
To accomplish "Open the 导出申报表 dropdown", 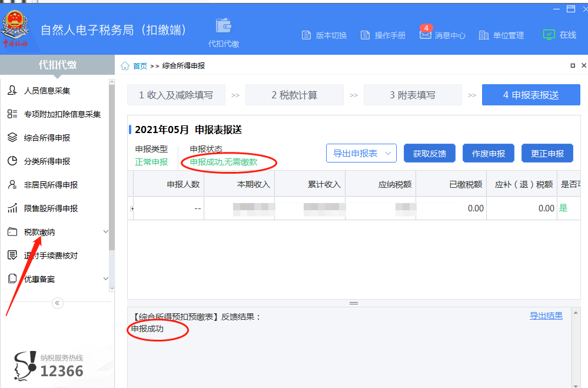I will coord(361,153).
